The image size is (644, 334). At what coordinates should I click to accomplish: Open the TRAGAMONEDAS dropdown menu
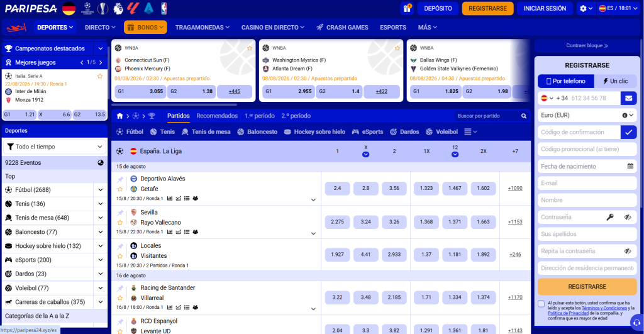pyautogui.click(x=202, y=28)
